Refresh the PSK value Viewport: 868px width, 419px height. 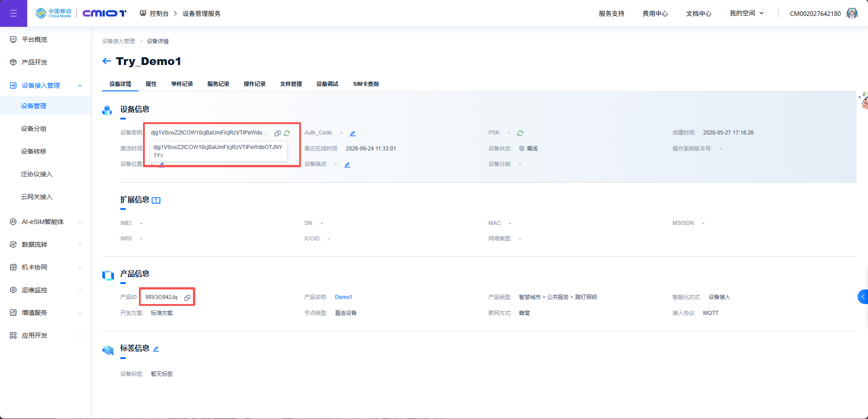520,133
